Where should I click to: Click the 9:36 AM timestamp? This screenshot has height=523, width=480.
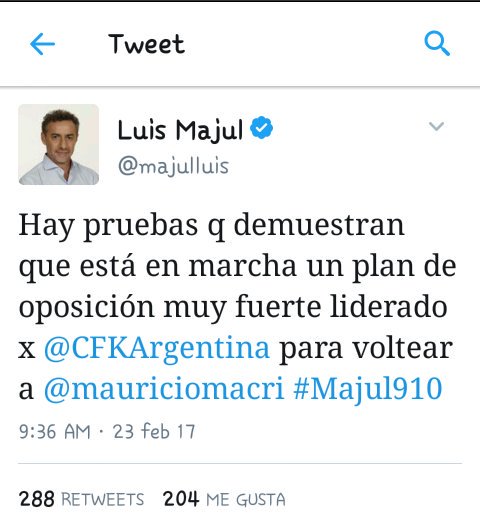[55, 432]
